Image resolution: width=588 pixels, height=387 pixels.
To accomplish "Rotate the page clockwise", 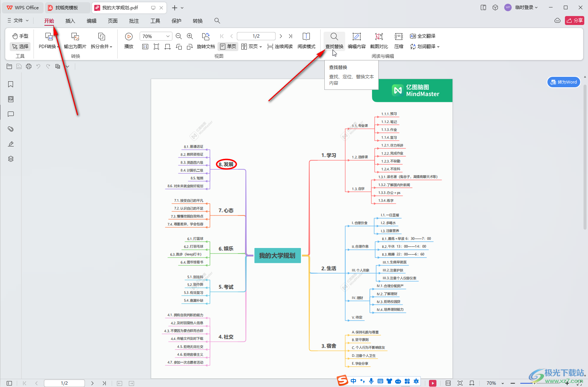I will click(190, 47).
